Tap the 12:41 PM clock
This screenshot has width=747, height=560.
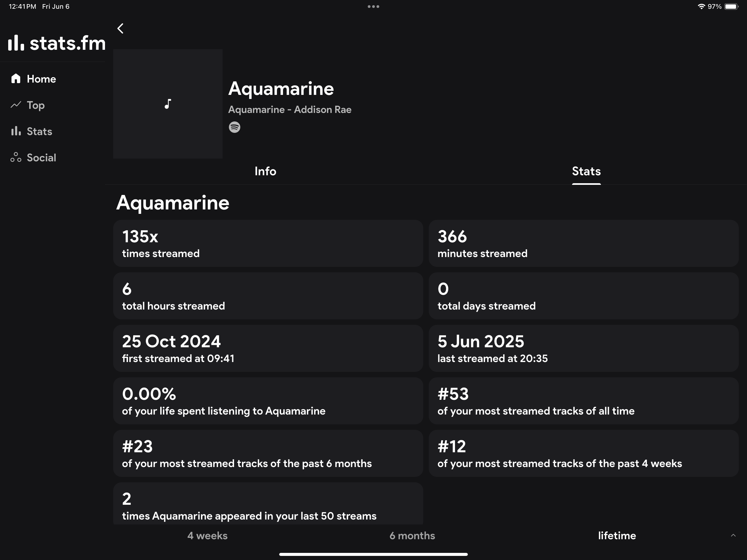pos(22,6)
